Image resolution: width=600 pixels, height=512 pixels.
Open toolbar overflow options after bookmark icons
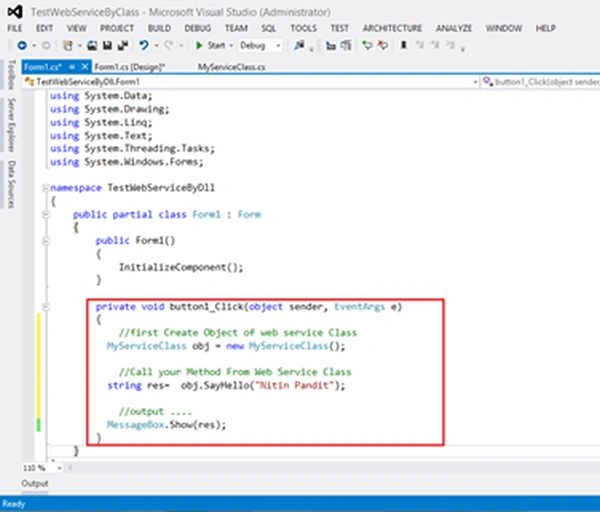[x=463, y=48]
